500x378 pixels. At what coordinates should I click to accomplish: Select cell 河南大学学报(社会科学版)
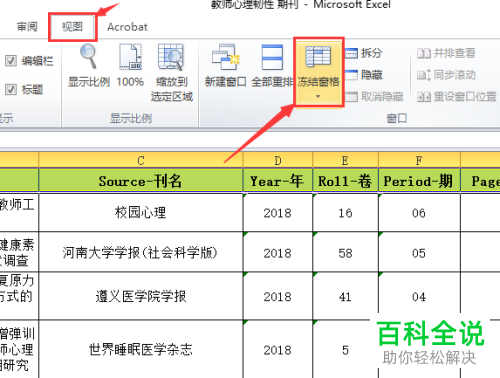(141, 252)
